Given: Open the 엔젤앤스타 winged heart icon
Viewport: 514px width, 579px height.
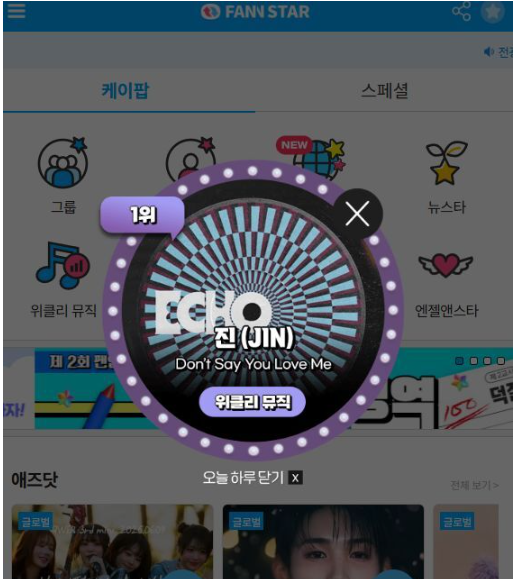Looking at the screenshot, I should tap(445, 265).
